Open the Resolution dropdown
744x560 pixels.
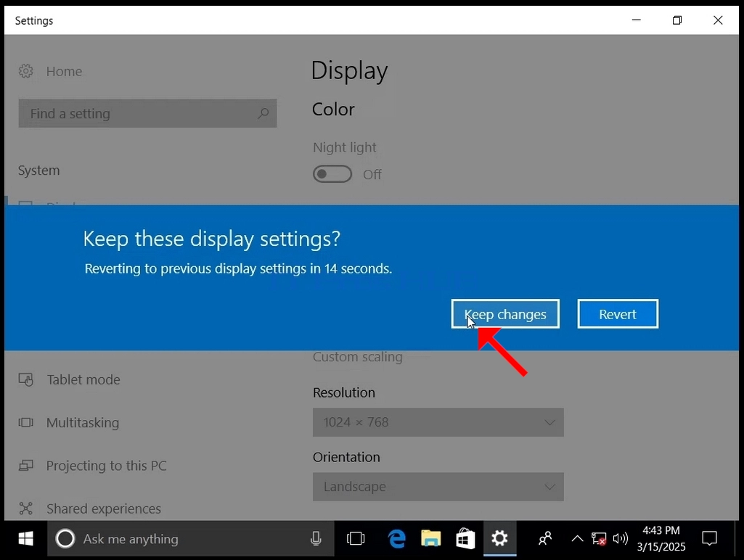point(438,422)
